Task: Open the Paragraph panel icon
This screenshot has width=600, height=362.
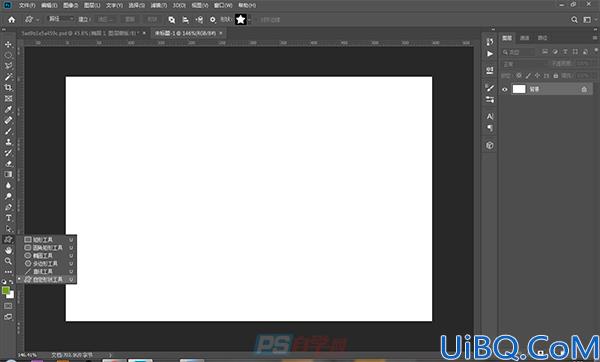Action: pyautogui.click(x=490, y=128)
